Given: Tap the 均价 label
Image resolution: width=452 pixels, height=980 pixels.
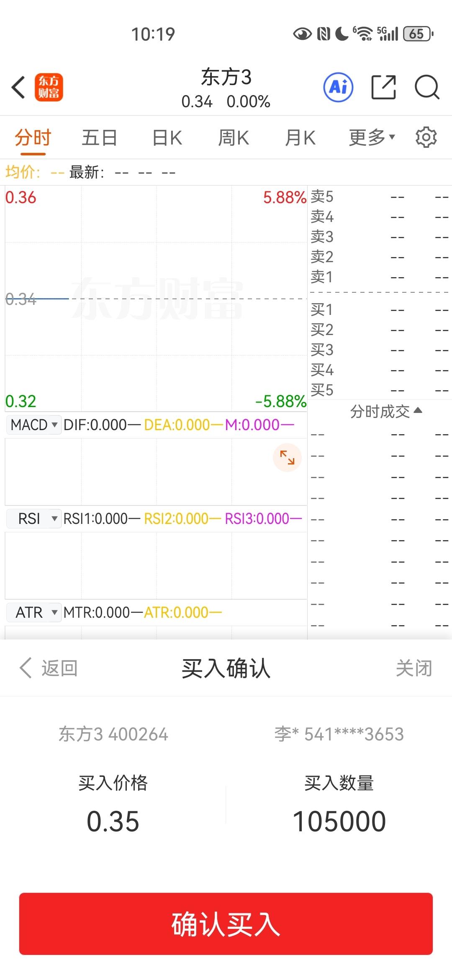Looking at the screenshot, I should point(23,172).
